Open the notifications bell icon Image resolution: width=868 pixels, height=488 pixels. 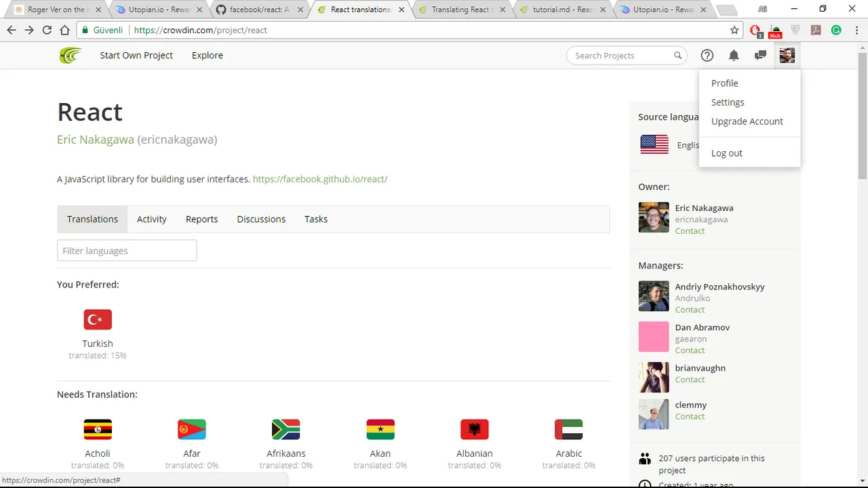click(x=734, y=56)
